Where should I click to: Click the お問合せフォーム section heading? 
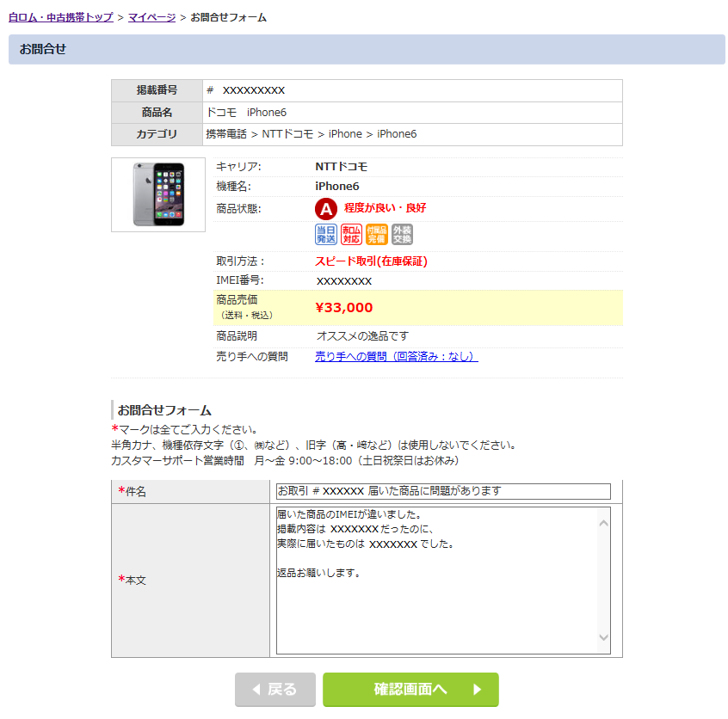pos(164,410)
